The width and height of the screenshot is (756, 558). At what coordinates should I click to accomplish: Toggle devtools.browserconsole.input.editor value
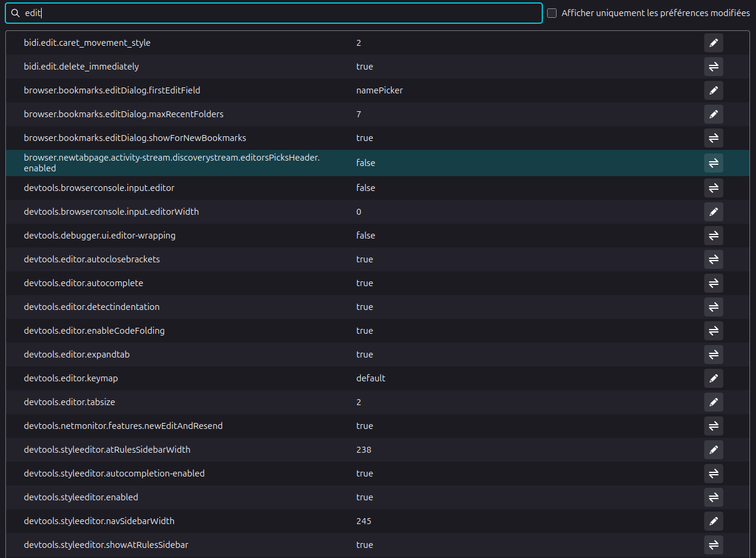pos(713,188)
